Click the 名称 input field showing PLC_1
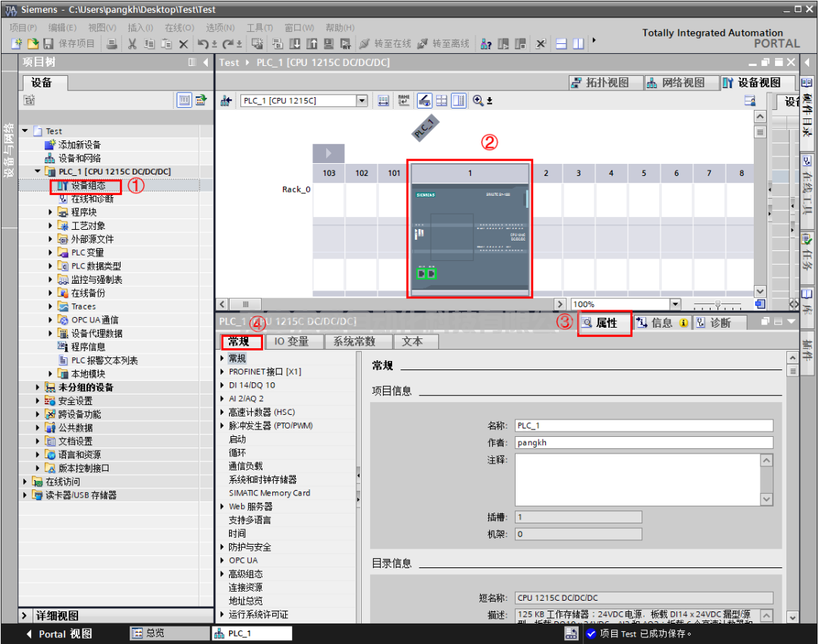This screenshot has width=819, height=644. [645, 426]
